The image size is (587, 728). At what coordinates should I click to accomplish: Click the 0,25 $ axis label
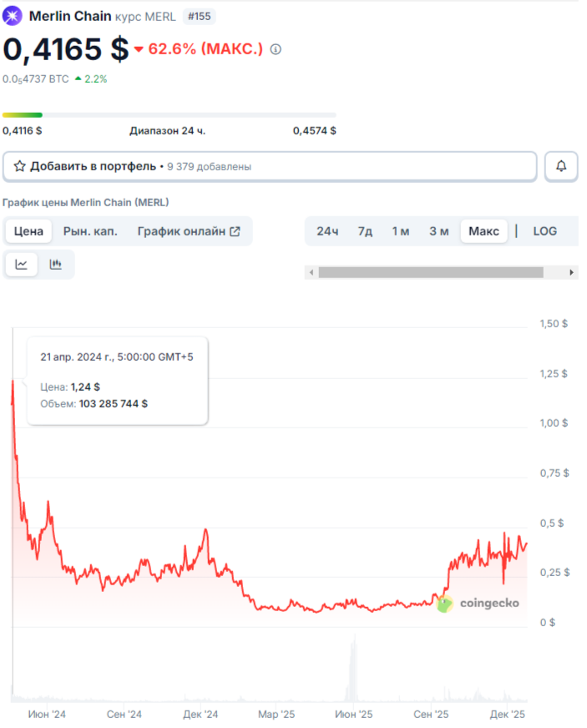tap(554, 573)
